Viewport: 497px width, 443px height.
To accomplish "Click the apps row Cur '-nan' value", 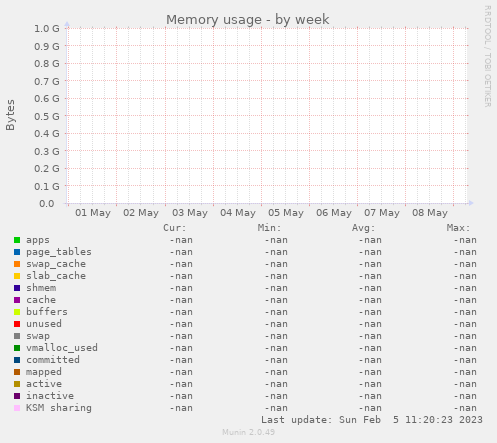I will point(181,240).
